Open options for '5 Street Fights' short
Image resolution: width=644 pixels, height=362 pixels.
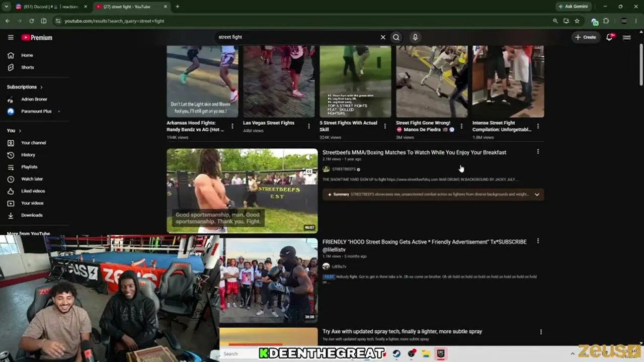click(x=385, y=126)
